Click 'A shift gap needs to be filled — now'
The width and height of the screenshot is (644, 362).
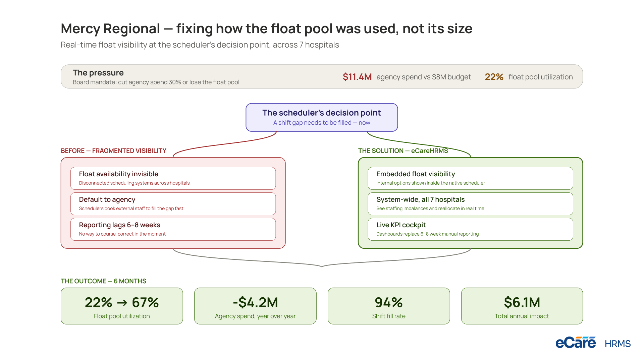[322, 123]
